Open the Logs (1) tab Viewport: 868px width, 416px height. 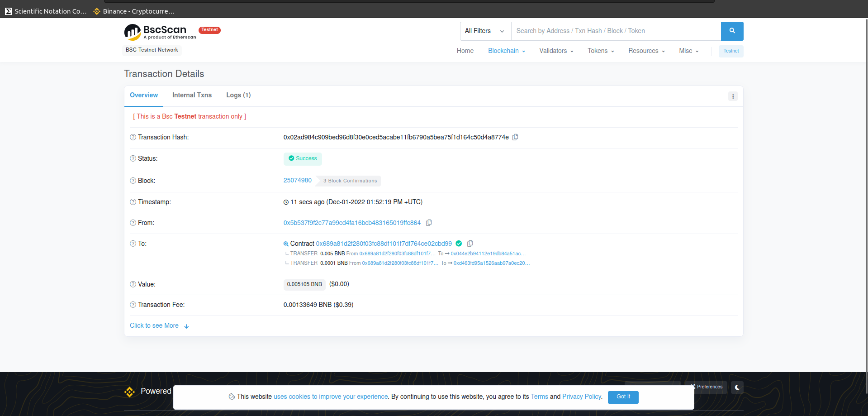click(238, 95)
